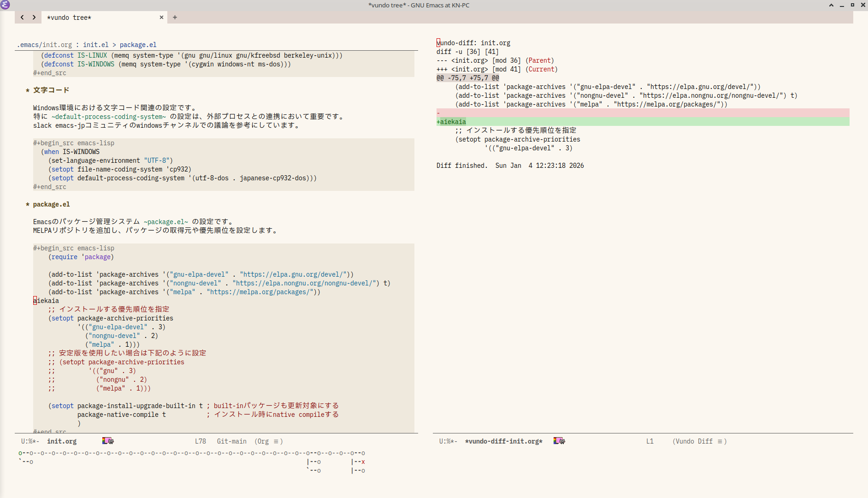
Task: Keep window above using title bar arrow
Action: (831, 5)
